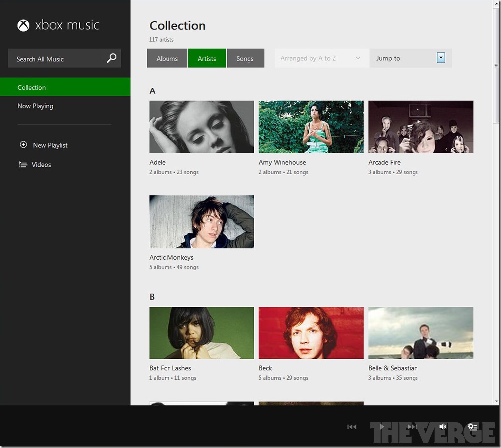This screenshot has width=501, height=448.
Task: Click the Beck artist name
Action: click(265, 368)
